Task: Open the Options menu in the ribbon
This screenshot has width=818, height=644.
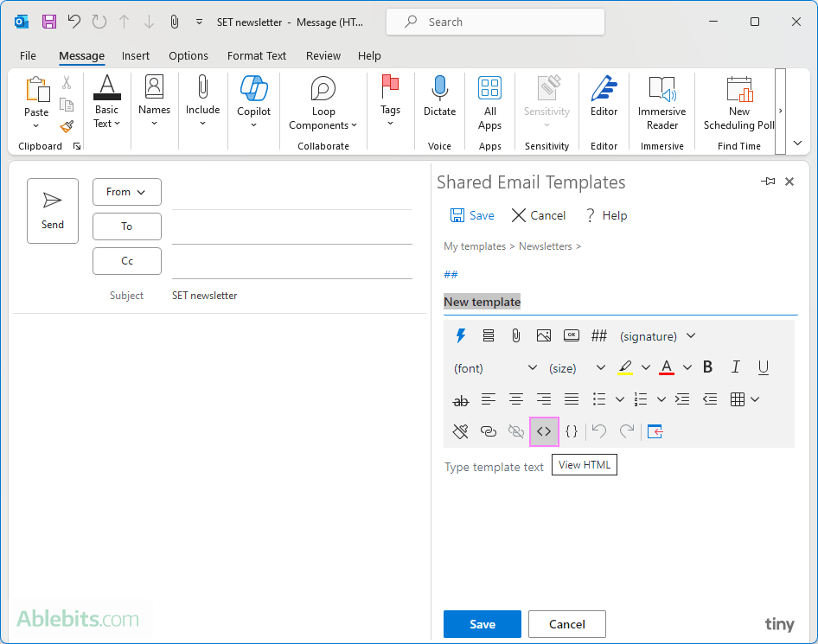Action: point(189,55)
